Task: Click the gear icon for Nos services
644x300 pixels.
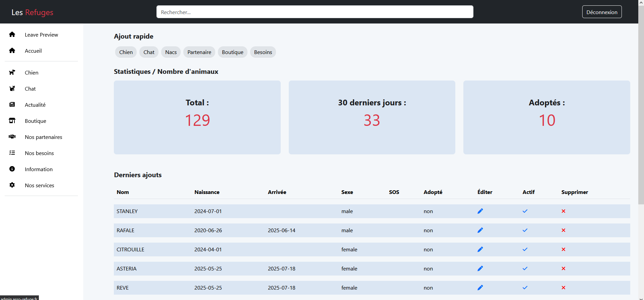Action: coord(12,185)
